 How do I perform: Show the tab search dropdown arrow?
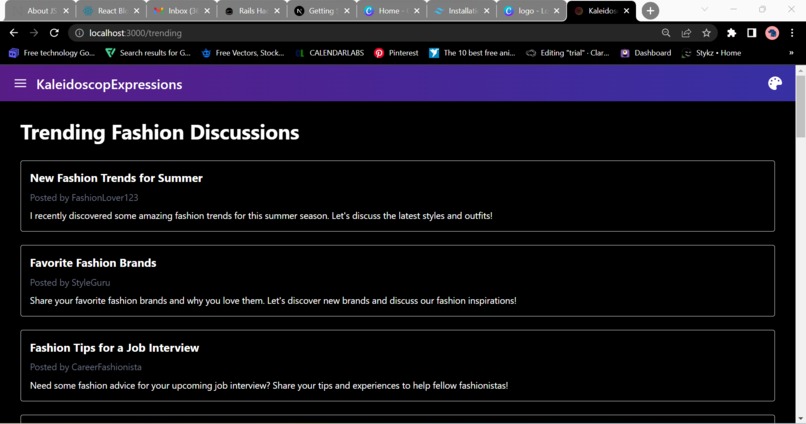point(704,10)
